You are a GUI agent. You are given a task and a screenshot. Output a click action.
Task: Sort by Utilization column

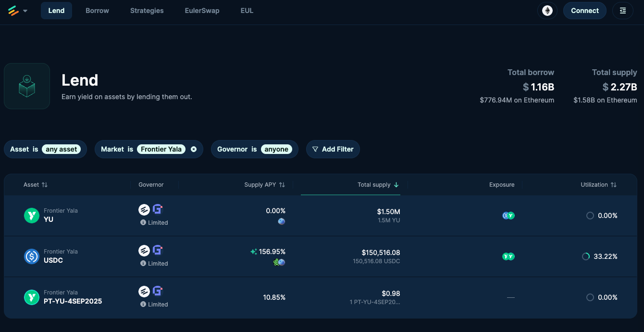coord(598,185)
